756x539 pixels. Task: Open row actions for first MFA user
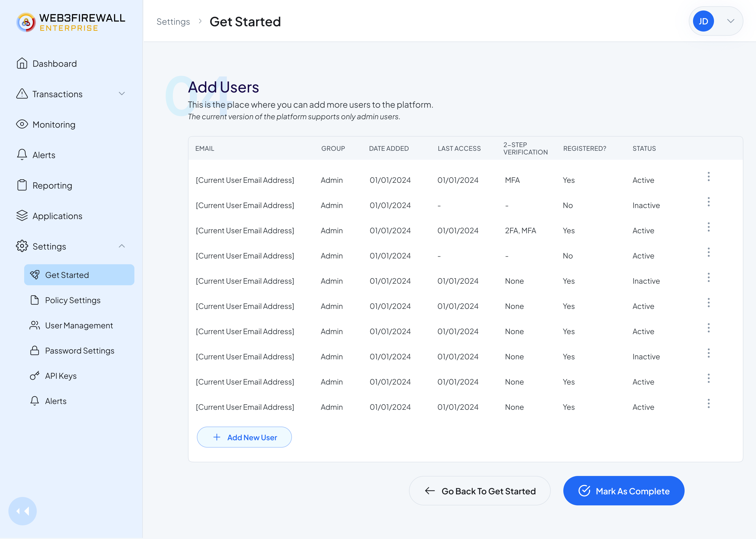click(x=708, y=177)
